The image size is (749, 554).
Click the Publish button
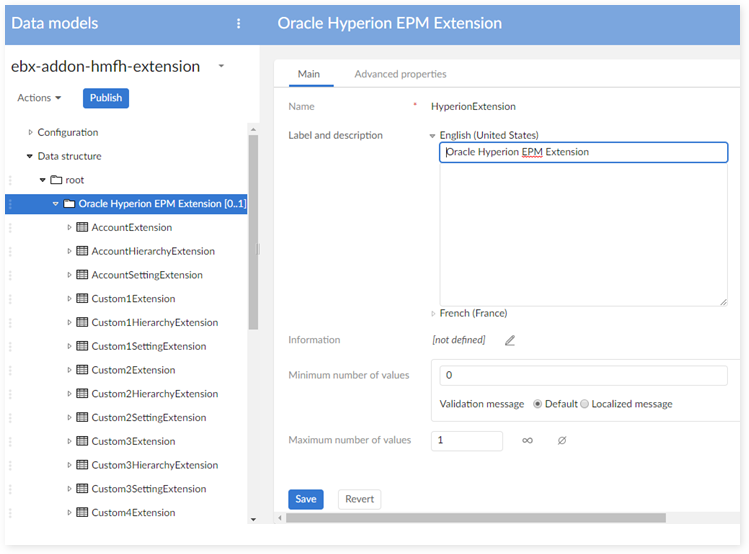click(x=106, y=98)
